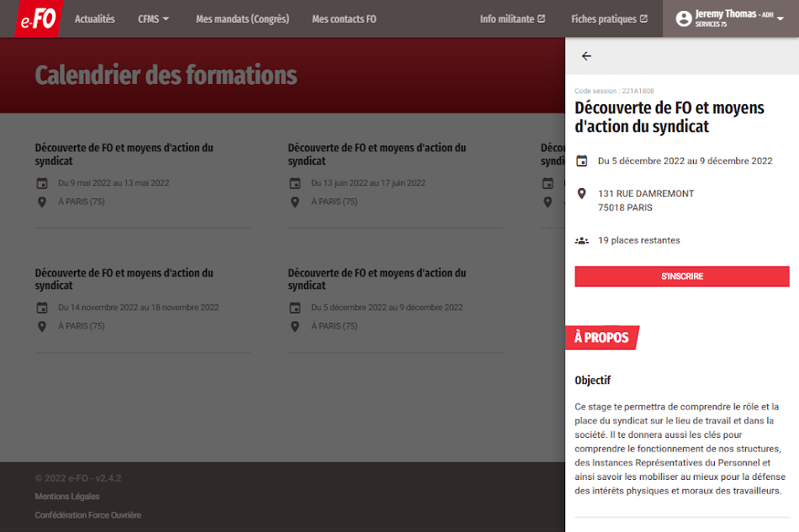
Task: Click the e-FO logo
Action: pos(37,18)
